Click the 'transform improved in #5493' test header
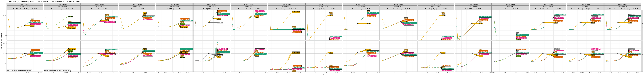The height and width of the screenshot is (76, 644). [x=361, y=9]
